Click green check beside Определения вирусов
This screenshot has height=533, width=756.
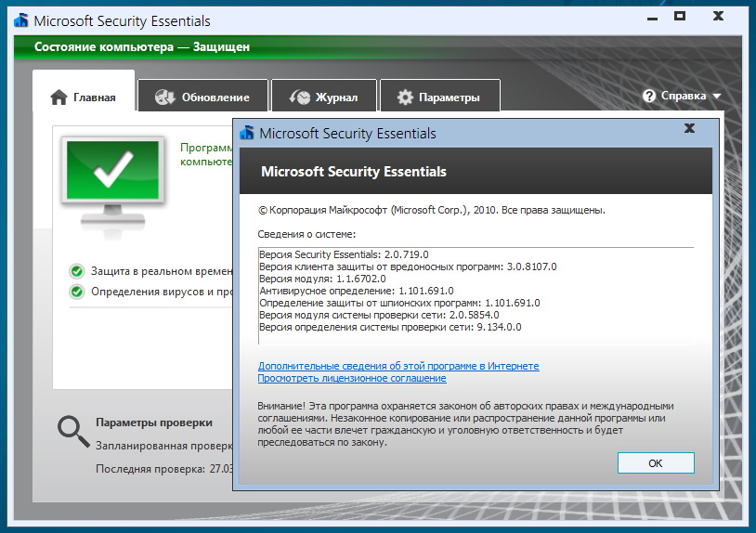pyautogui.click(x=76, y=292)
